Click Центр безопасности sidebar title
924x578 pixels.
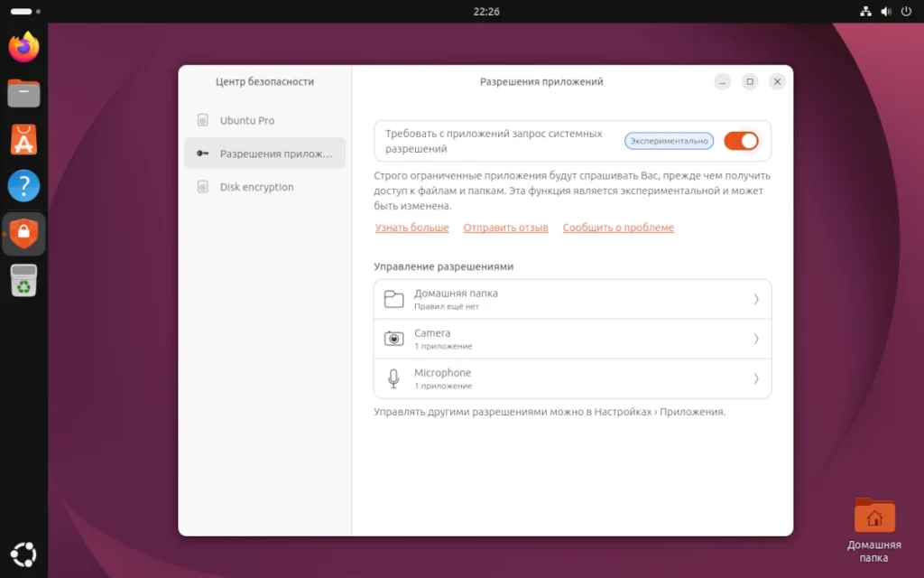[264, 81]
